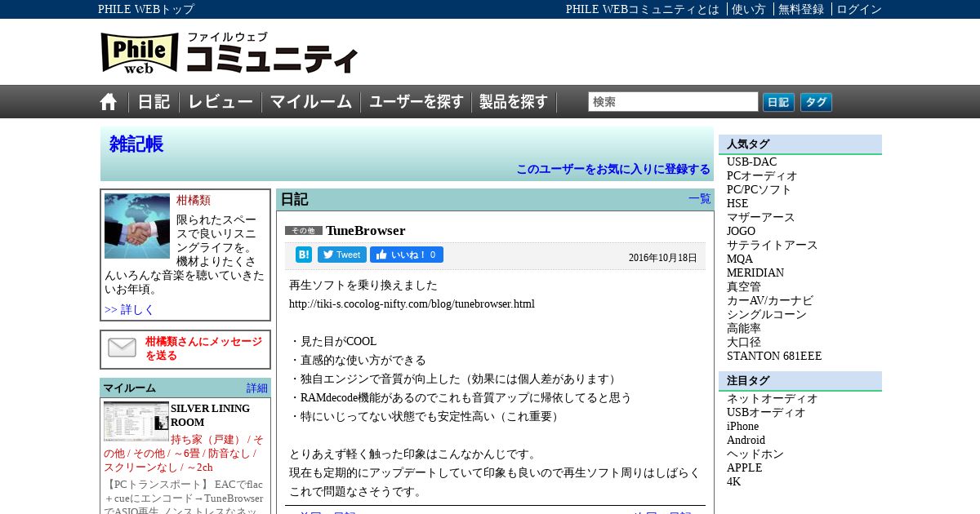Open the 日記 一覧 link
Viewport: 980px width, 514px height.
[700, 198]
